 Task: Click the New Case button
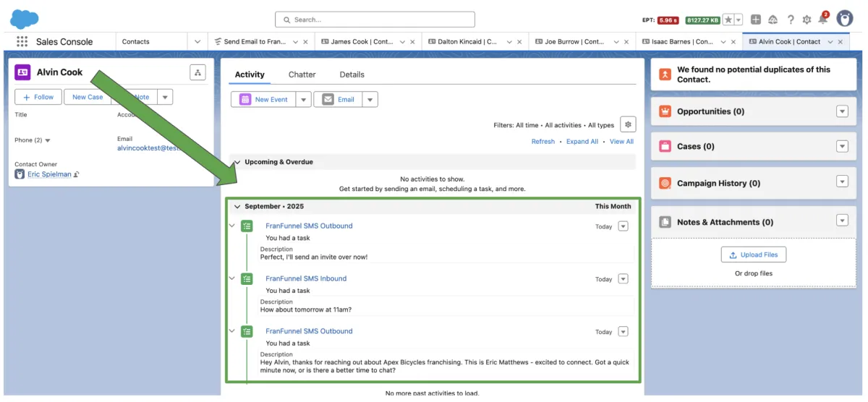[88, 97]
